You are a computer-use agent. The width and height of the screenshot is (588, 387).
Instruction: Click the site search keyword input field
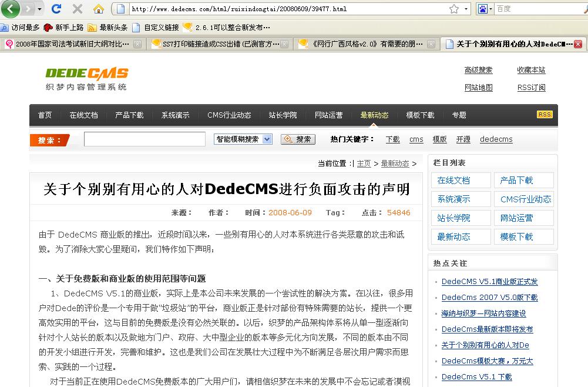click(x=145, y=139)
